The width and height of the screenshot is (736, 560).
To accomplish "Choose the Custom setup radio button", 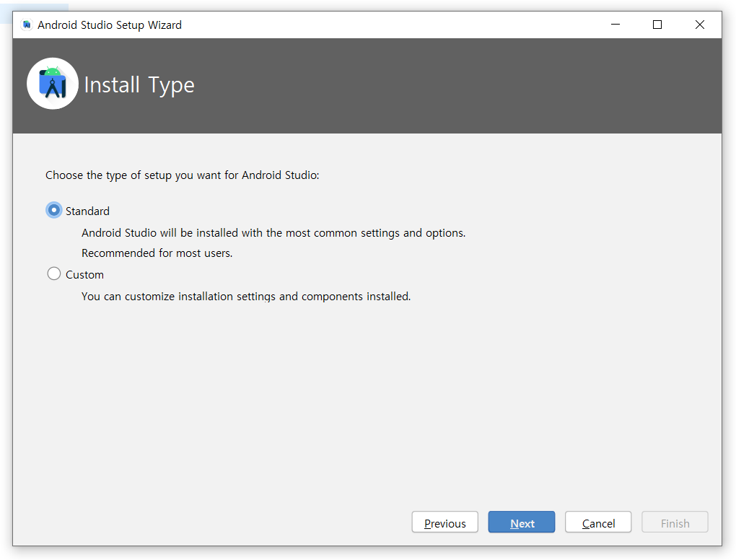I will [54, 274].
